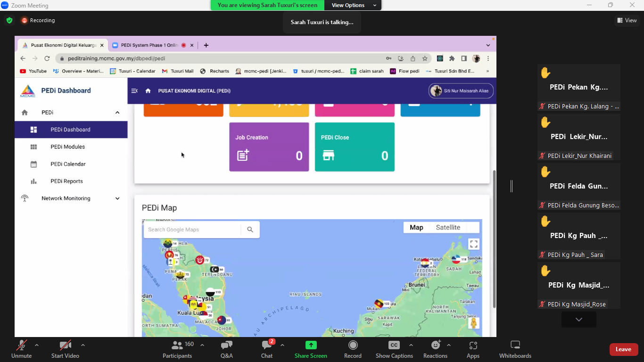Select the PEDi Kg Pauh _ Sara participant tile

(x=579, y=236)
